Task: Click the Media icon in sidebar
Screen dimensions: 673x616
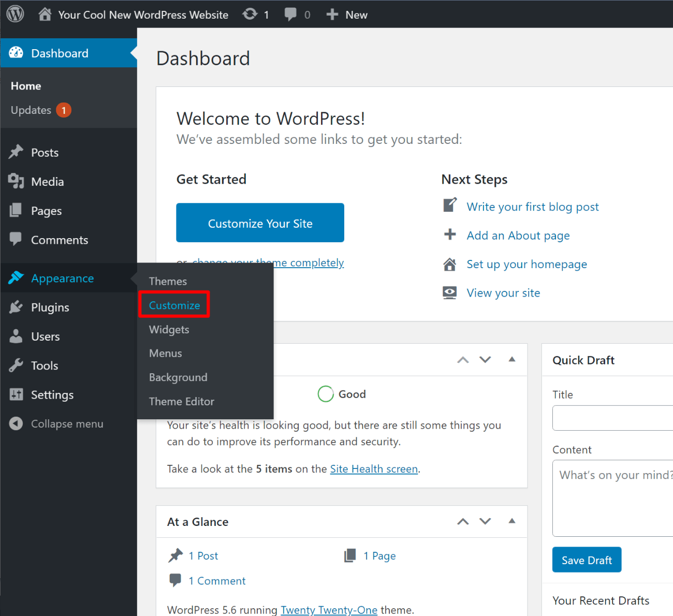Action: (16, 181)
